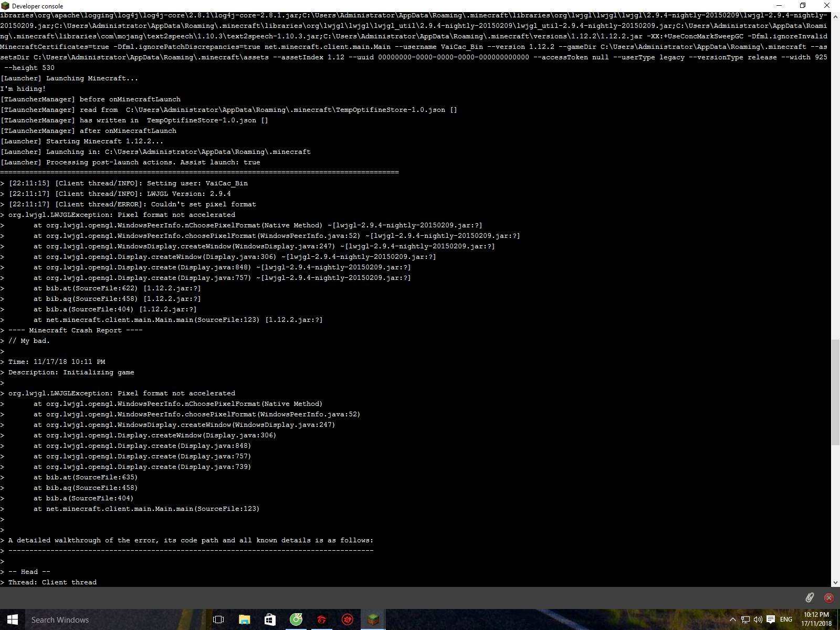
Task: Click the "[Launcher] Launching Minecraft..." line
Action: pyautogui.click(x=69, y=78)
